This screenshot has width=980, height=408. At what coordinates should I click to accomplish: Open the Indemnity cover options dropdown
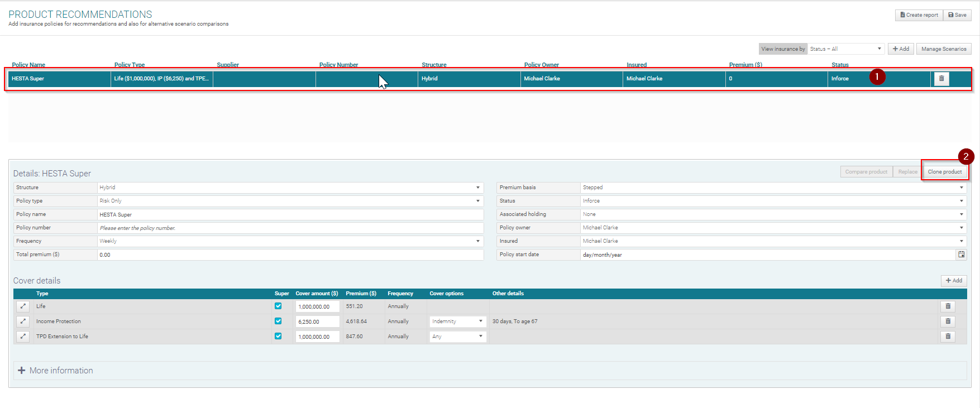click(x=458, y=321)
